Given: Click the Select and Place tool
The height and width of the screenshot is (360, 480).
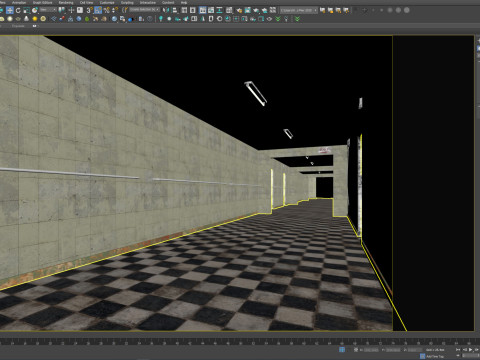Looking at the screenshot, I should [x=35, y=10].
